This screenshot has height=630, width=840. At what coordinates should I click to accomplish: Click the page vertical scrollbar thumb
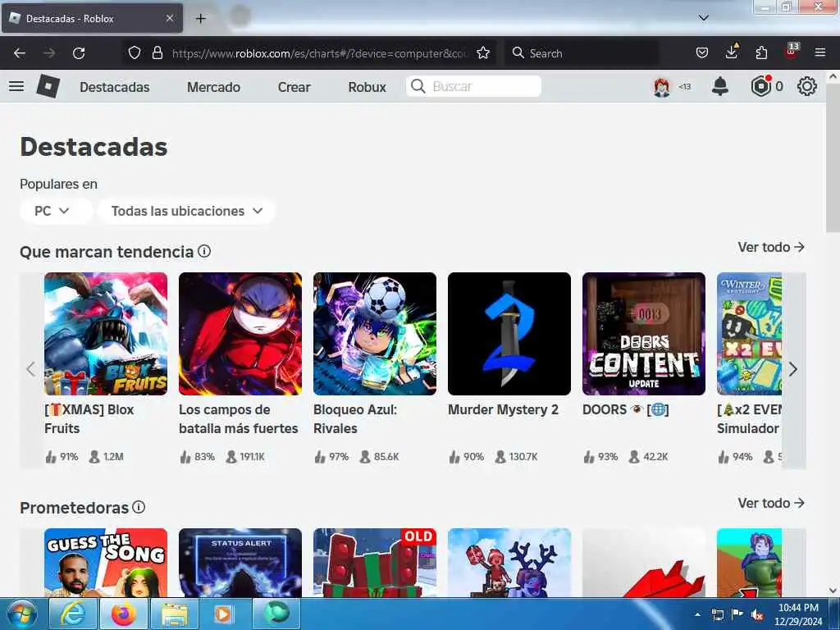(833, 158)
